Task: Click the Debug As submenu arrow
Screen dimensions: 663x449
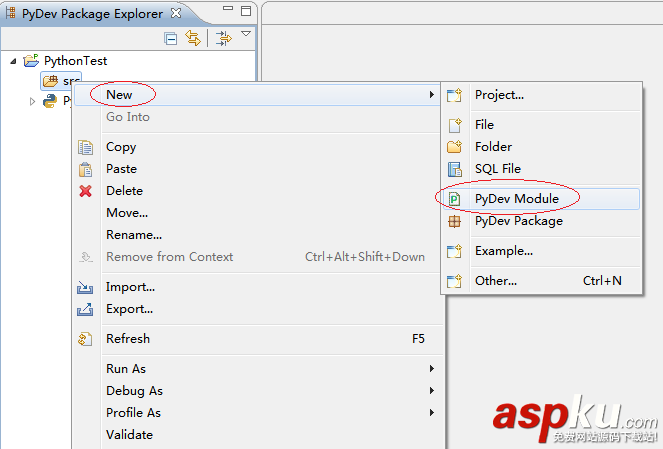Action: click(x=431, y=390)
